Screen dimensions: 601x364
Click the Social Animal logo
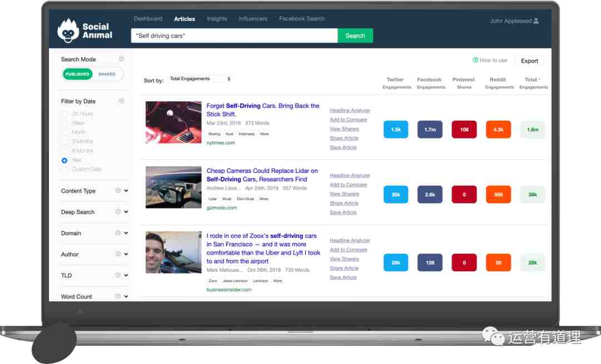click(85, 31)
